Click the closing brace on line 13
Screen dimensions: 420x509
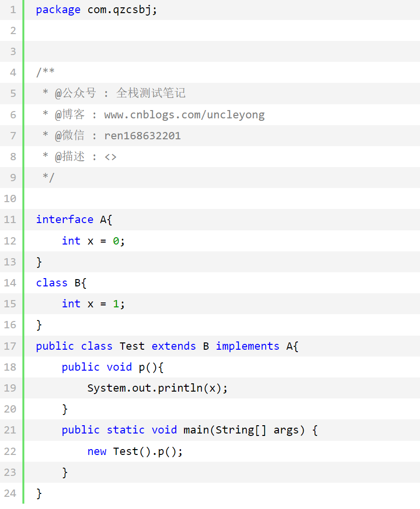click(39, 262)
